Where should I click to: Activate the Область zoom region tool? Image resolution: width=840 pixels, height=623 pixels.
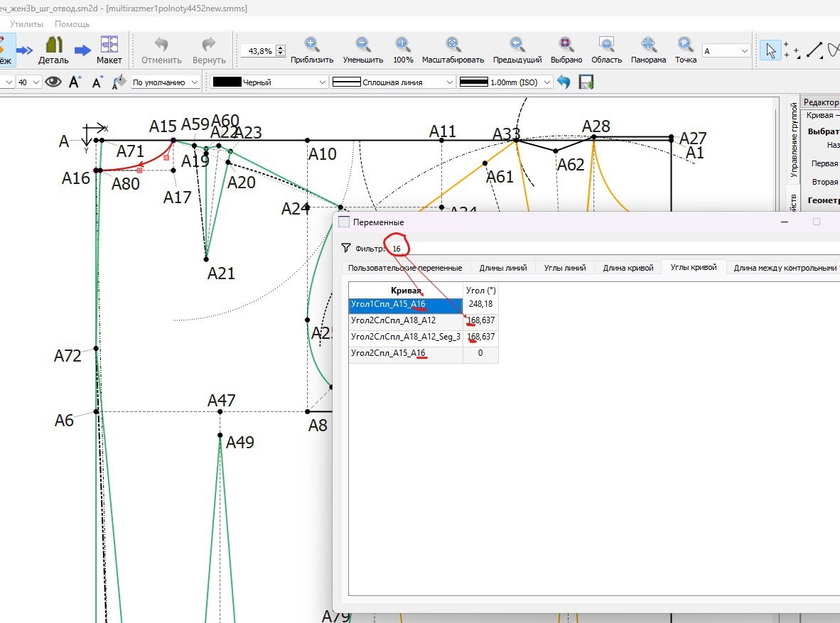pyautogui.click(x=606, y=50)
